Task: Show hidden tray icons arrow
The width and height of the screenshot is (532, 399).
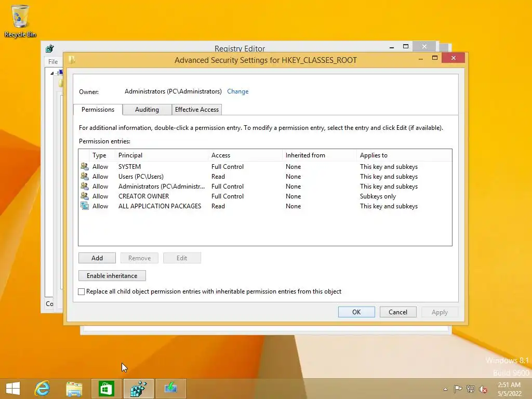Action: (445, 389)
